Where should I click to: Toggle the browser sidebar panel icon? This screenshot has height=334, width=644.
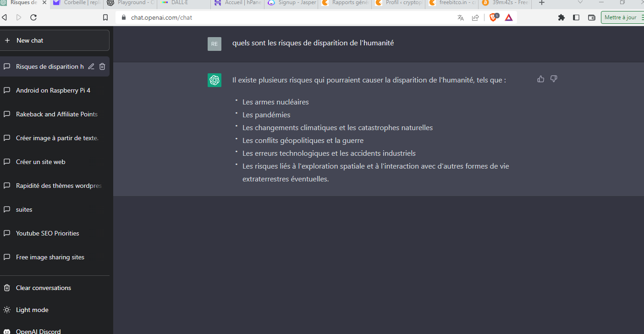576,17
